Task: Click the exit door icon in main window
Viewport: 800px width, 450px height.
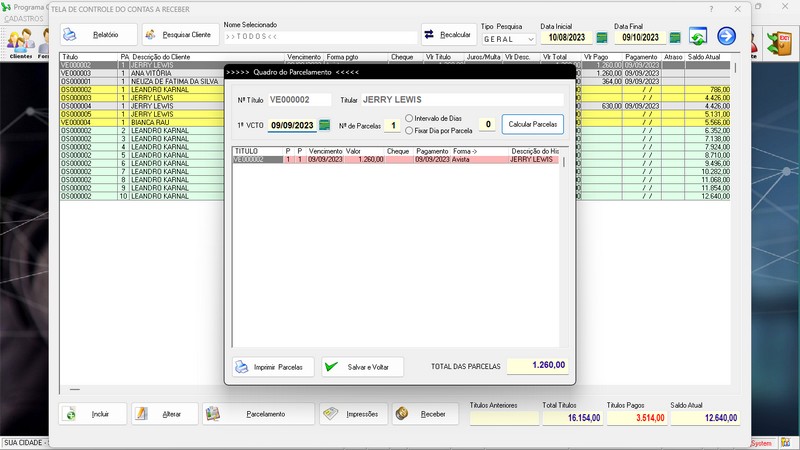Action: 779,43
